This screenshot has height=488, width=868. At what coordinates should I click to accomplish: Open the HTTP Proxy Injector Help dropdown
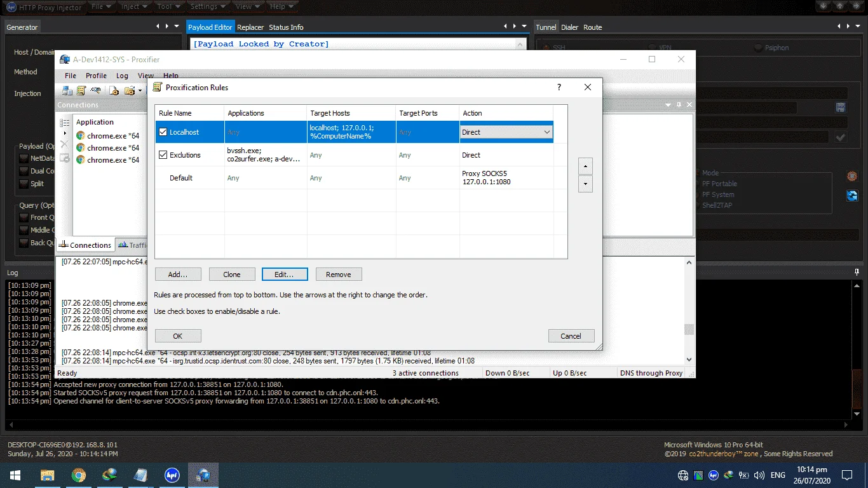click(281, 6)
